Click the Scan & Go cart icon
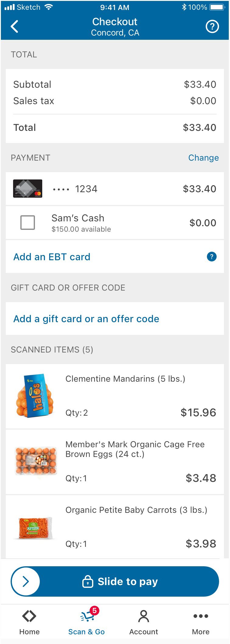Screen dimensions: 230x644 click(x=87, y=616)
